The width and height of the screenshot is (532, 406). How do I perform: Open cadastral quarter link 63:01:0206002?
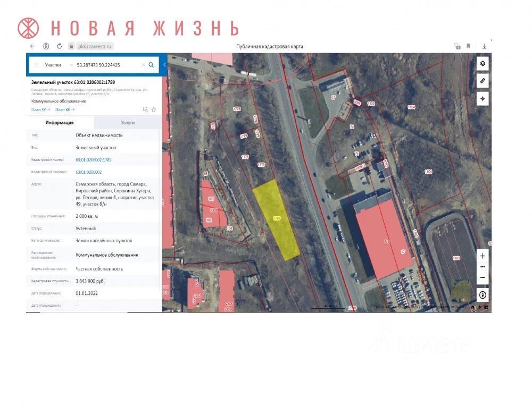coord(88,172)
